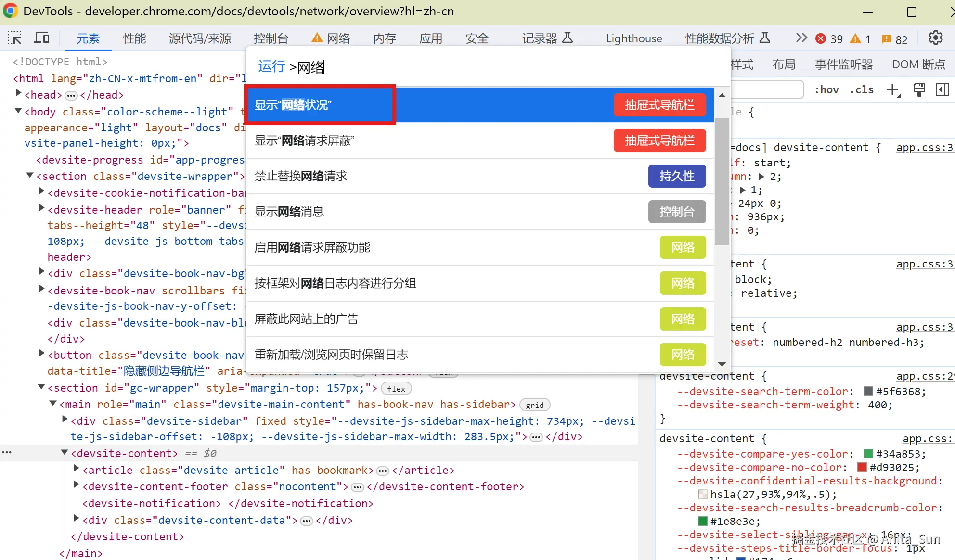
Task: Click the flex badge on gc-wrapper section
Action: pos(396,389)
